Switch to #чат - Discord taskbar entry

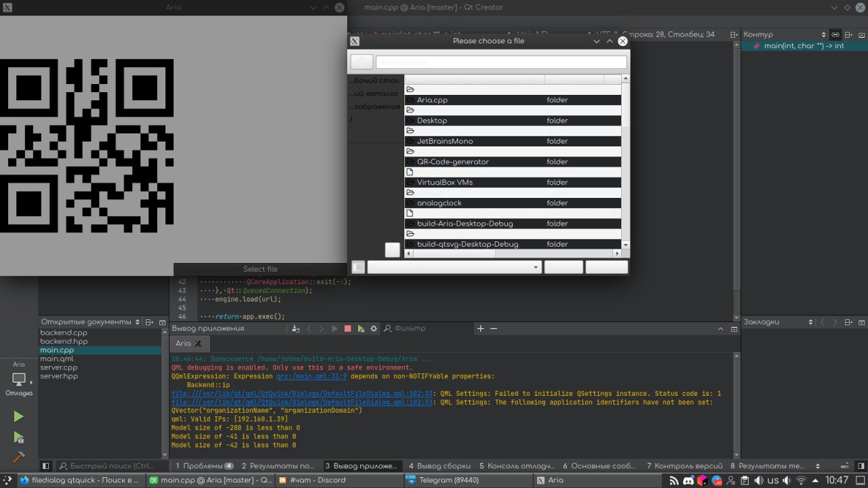tap(338, 480)
